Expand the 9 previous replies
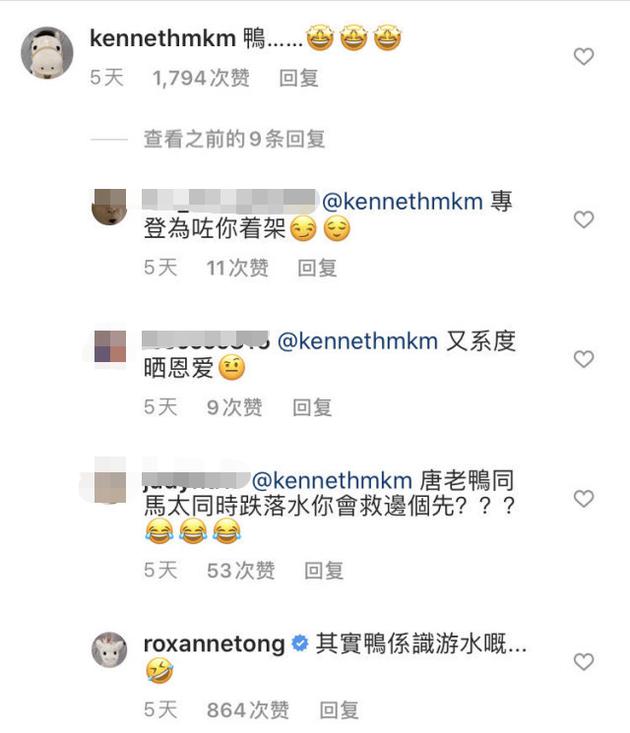 pos(234,140)
